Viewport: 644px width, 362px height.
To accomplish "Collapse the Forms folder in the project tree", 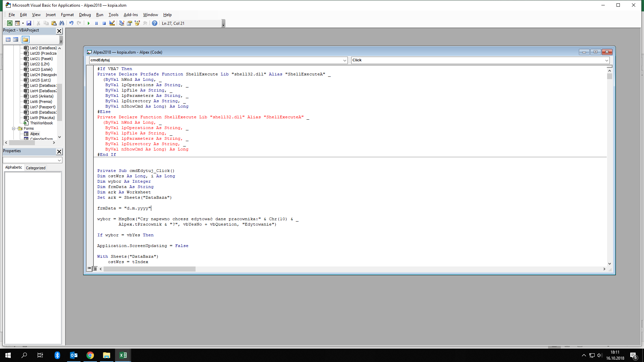I will [14, 128].
